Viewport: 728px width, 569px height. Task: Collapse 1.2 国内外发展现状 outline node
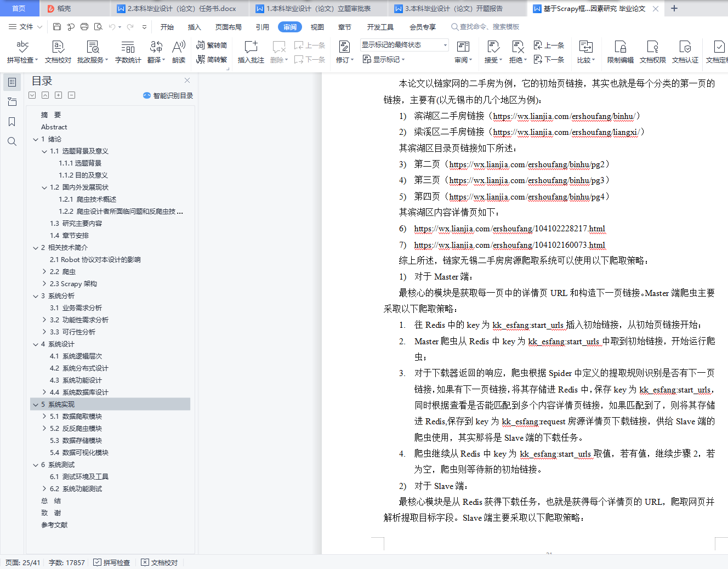[44, 187]
